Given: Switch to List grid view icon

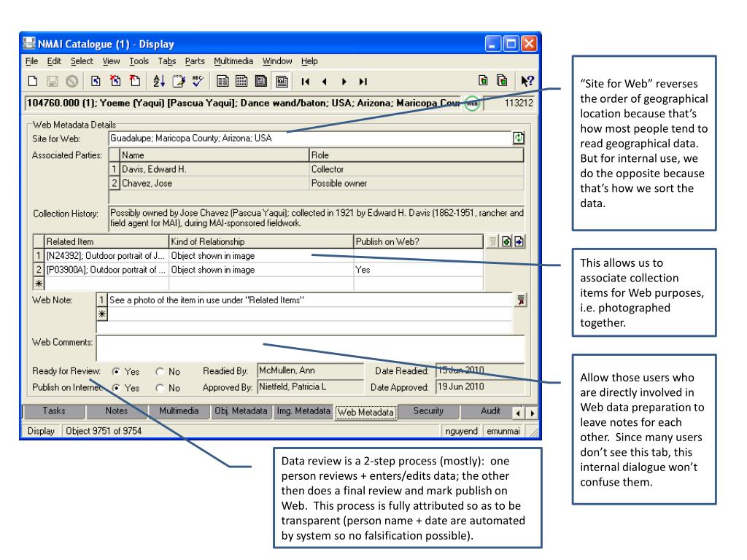Looking at the screenshot, I should coord(241,81).
